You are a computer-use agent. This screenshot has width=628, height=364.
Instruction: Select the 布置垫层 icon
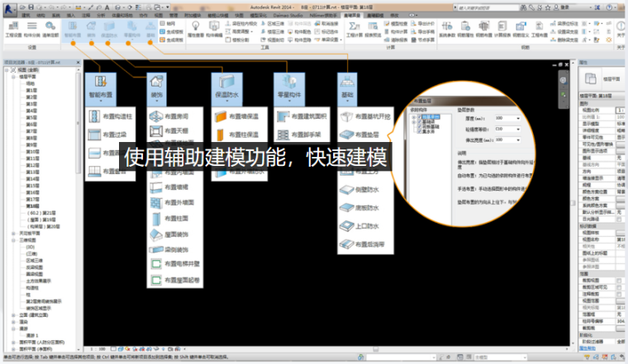point(345,135)
